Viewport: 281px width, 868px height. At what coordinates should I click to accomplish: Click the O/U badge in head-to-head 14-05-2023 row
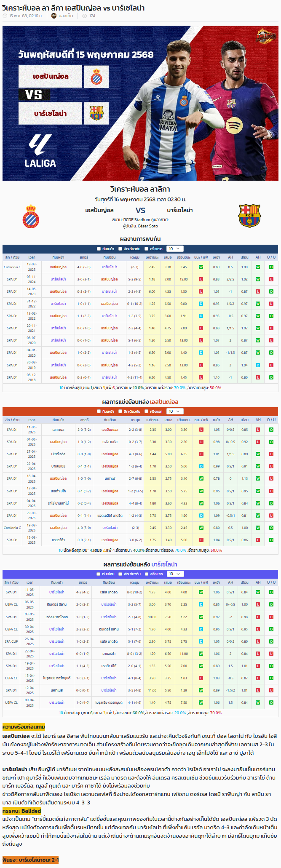[271, 291]
